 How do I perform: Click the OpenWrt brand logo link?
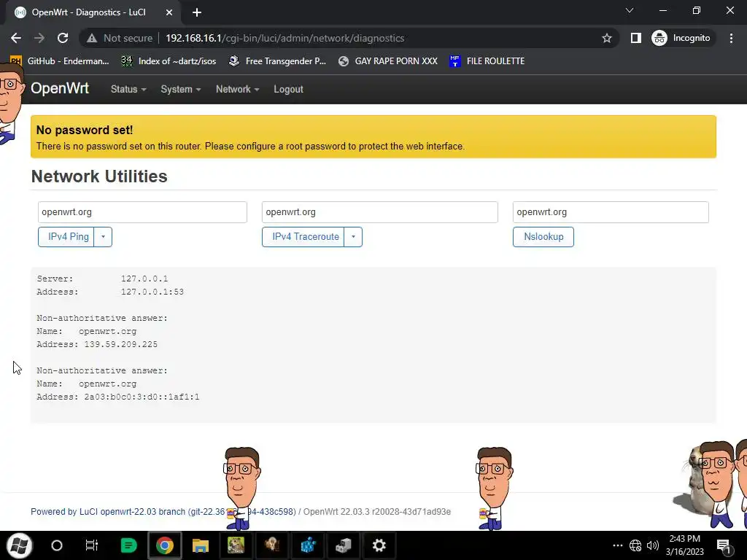pyautogui.click(x=60, y=88)
